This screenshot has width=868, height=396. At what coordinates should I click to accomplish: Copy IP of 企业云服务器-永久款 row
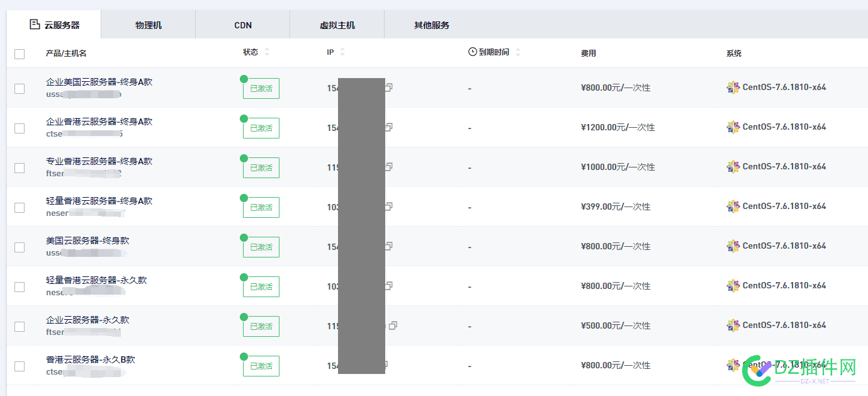click(x=393, y=325)
